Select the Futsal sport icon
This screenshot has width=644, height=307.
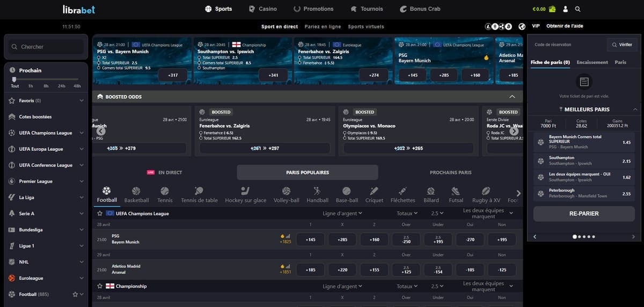pyautogui.click(x=456, y=195)
